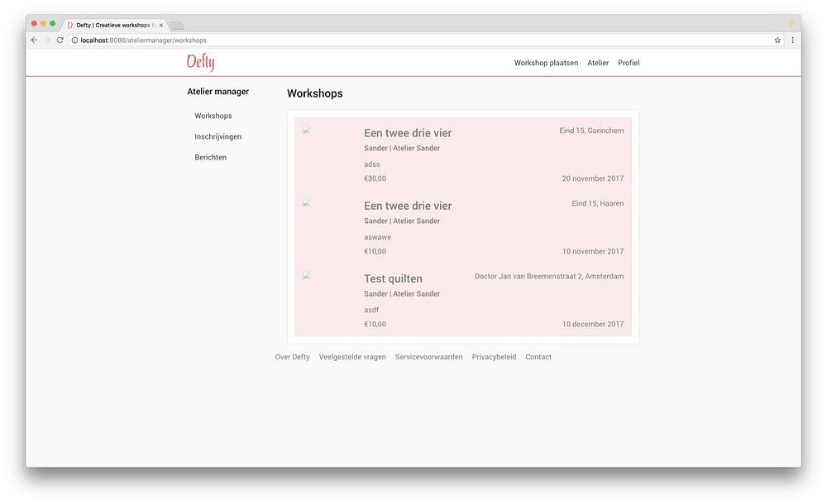Viewport: 827px width, 504px height.
Task: Click the Servicevoorwaarden footer link
Action: coord(428,357)
